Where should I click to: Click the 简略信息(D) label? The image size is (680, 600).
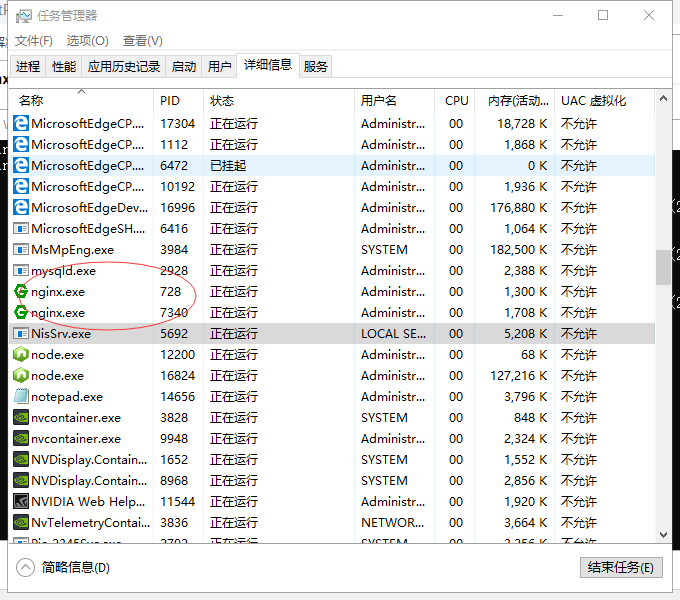[x=75, y=567]
